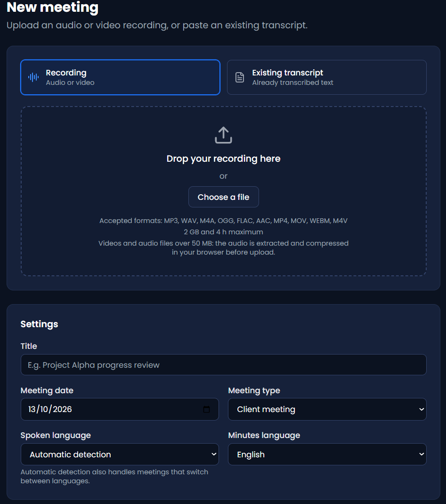This screenshot has width=446, height=504.
Task: Click the audio waveform icon in Recording
Action: coord(33,77)
